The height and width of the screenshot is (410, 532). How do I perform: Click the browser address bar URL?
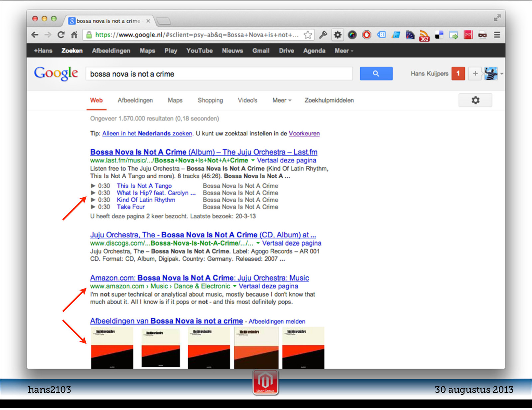pos(197,35)
